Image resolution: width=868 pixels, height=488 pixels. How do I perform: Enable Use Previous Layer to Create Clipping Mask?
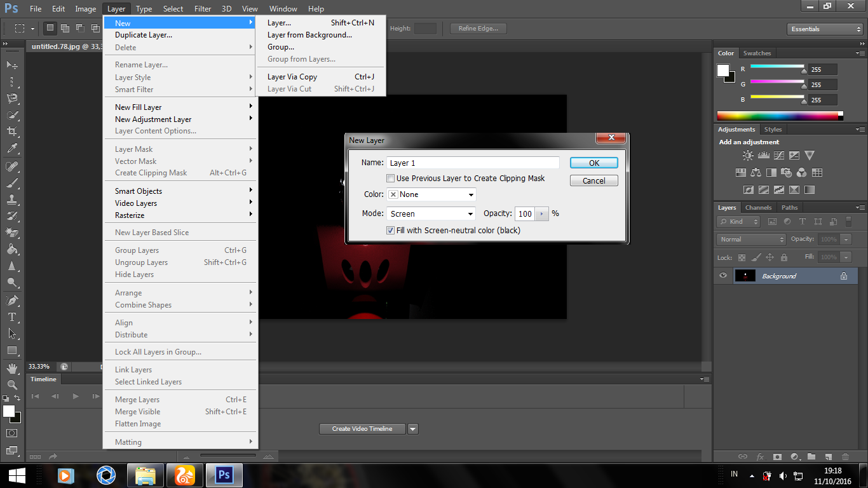(x=391, y=179)
